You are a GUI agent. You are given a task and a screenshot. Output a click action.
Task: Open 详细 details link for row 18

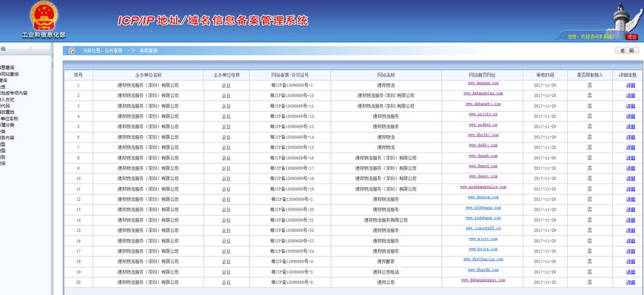(631, 262)
